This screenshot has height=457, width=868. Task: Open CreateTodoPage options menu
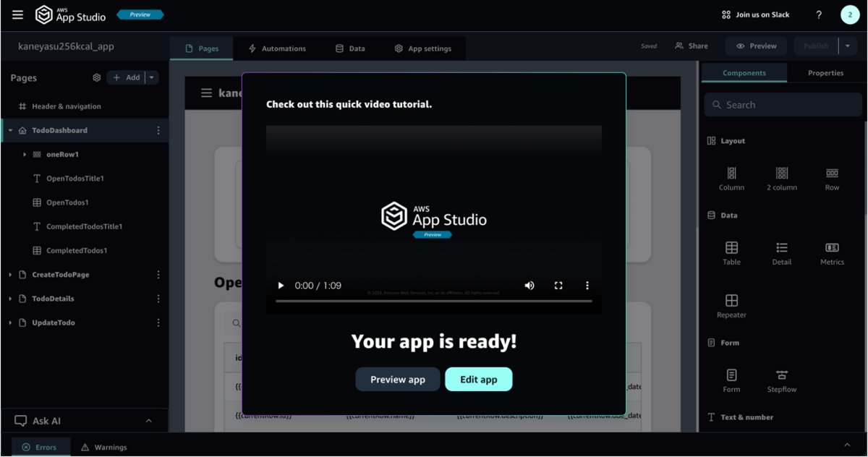(x=158, y=275)
